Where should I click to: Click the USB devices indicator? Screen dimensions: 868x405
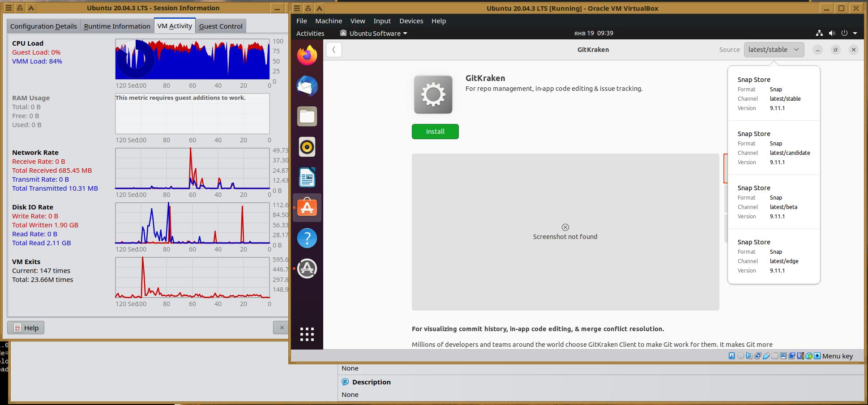coord(766,356)
